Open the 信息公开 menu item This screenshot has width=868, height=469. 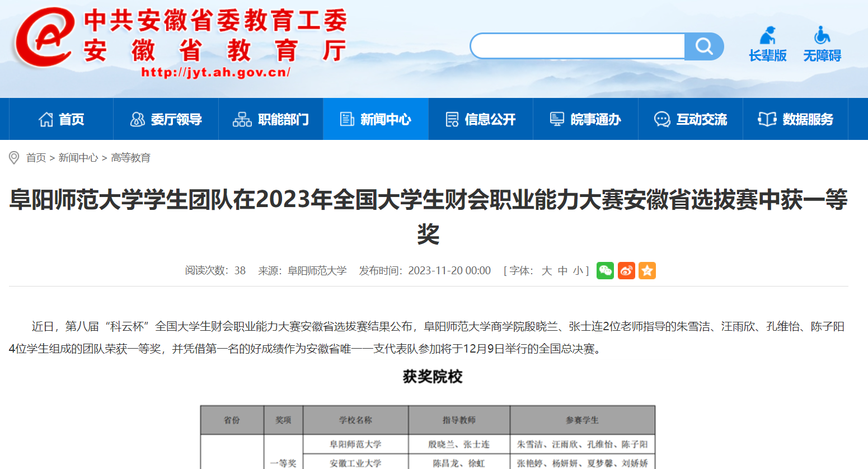[481, 119]
